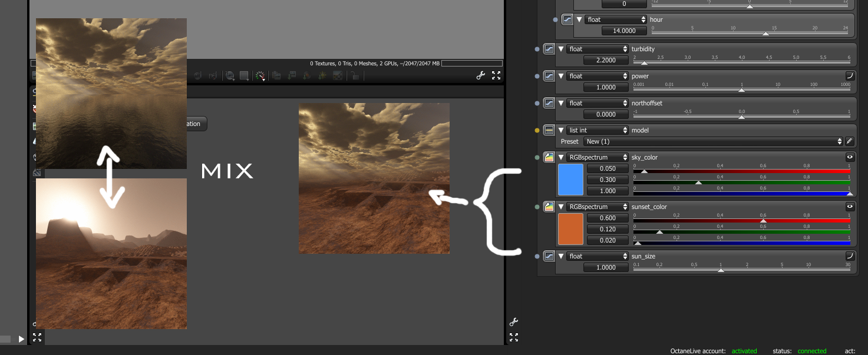Collapse the turbidity parameter triangle
Viewport: 868px width, 355px height.
[x=561, y=49]
